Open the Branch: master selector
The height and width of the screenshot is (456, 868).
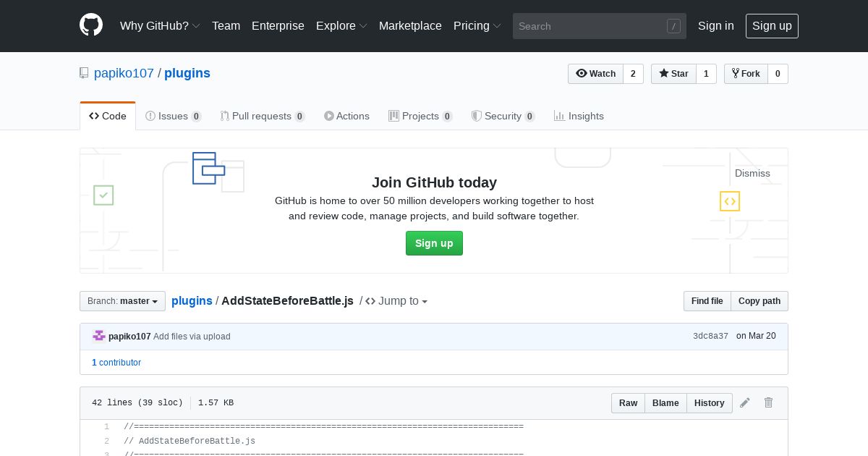point(122,301)
